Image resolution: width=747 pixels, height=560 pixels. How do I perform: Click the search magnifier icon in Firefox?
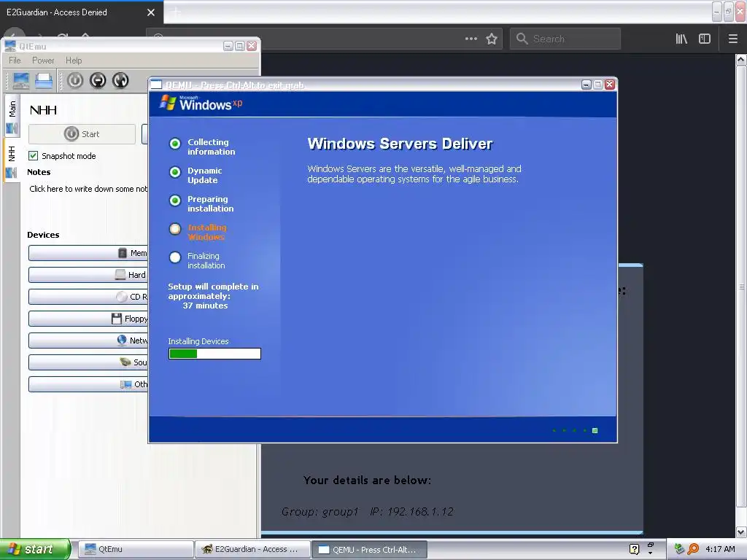(x=522, y=39)
